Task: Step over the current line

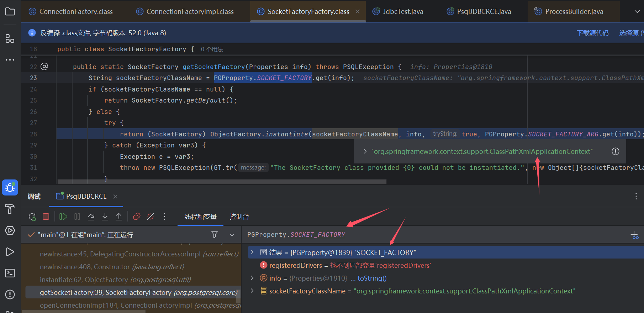Action: (x=91, y=217)
